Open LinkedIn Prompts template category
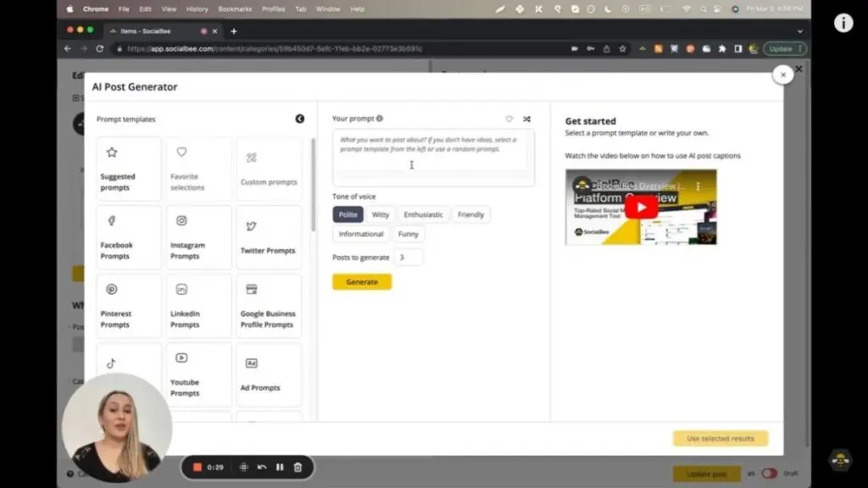The image size is (868, 488). point(198,306)
